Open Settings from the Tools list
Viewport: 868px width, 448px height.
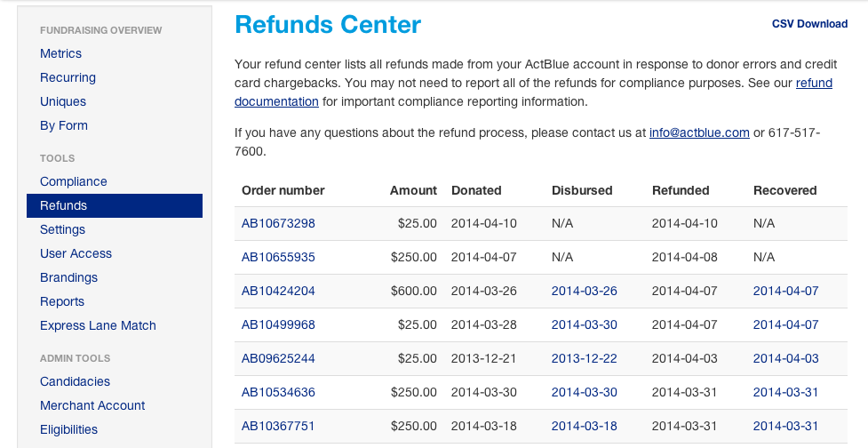[x=62, y=229]
